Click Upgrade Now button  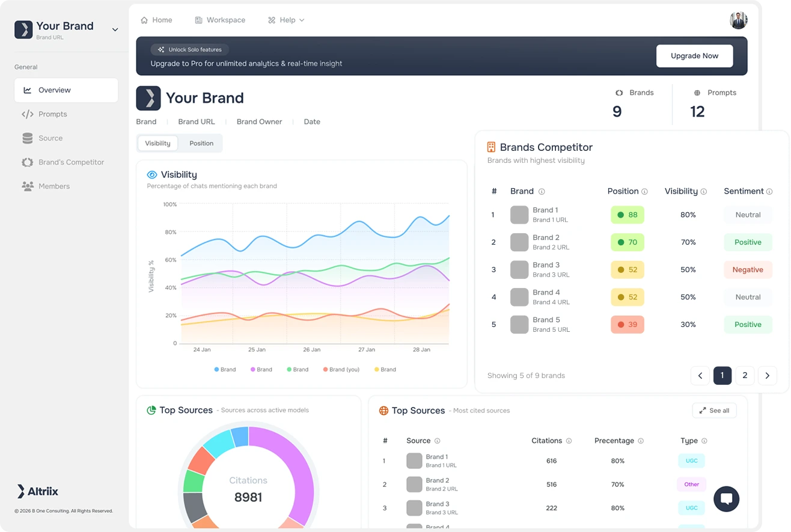click(694, 56)
